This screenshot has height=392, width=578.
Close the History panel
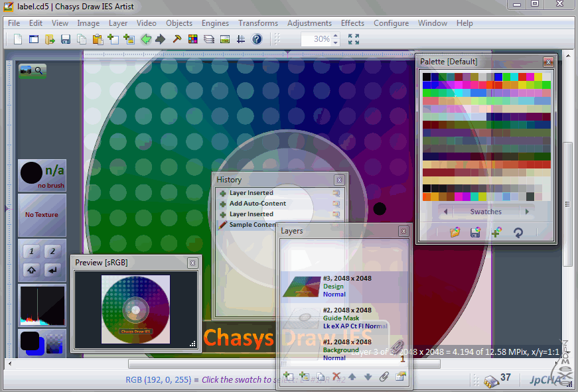click(339, 180)
